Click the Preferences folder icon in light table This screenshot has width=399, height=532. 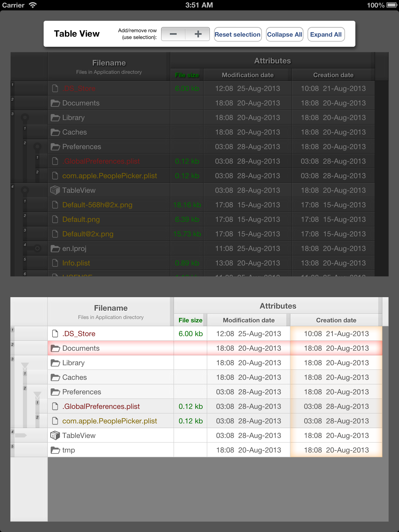pos(55,392)
